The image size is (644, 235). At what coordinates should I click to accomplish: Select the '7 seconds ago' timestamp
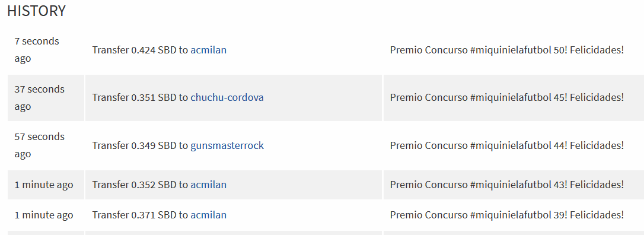pyautogui.click(x=37, y=50)
